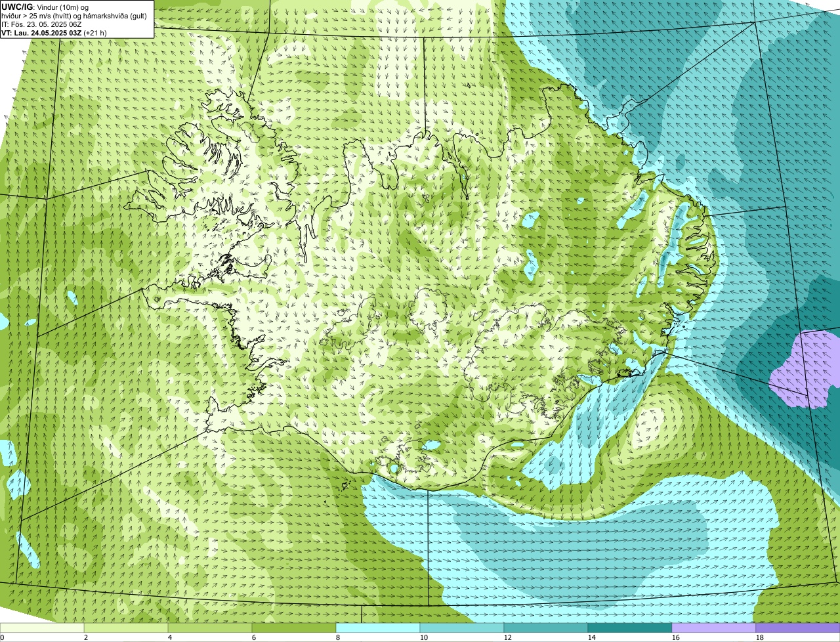Click the '12' label on the color scale
The width and height of the screenshot is (840, 642).
pyautogui.click(x=507, y=637)
